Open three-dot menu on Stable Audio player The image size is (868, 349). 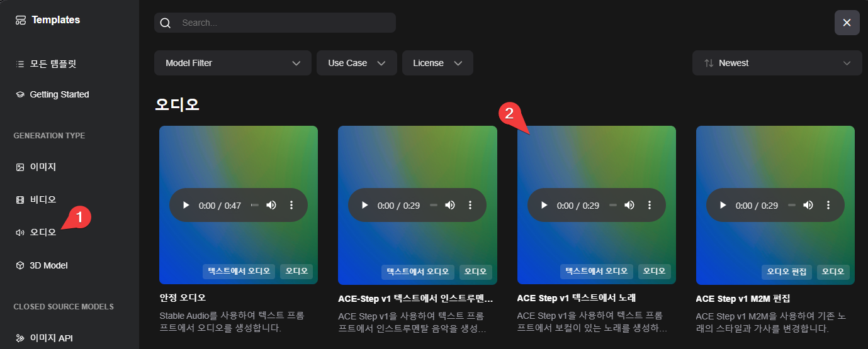click(x=291, y=206)
